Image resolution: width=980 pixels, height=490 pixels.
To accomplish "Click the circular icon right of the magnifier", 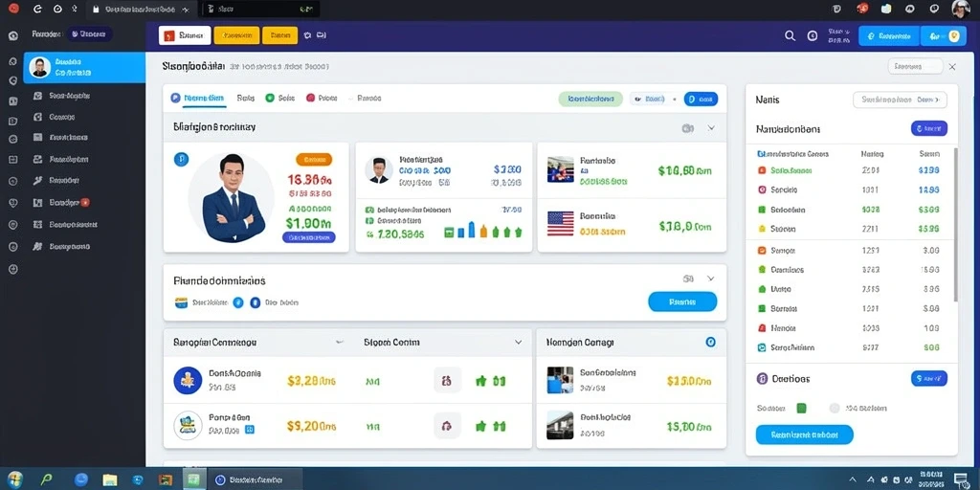I will point(813,36).
